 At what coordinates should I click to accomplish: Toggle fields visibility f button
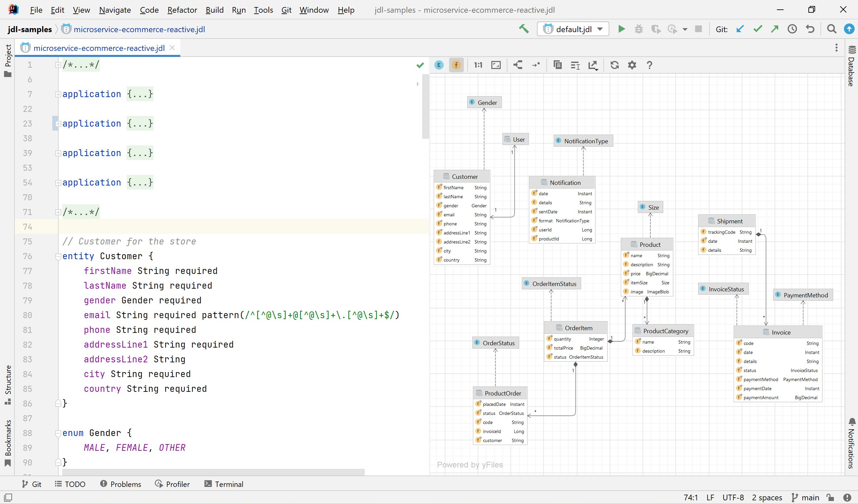pos(456,65)
